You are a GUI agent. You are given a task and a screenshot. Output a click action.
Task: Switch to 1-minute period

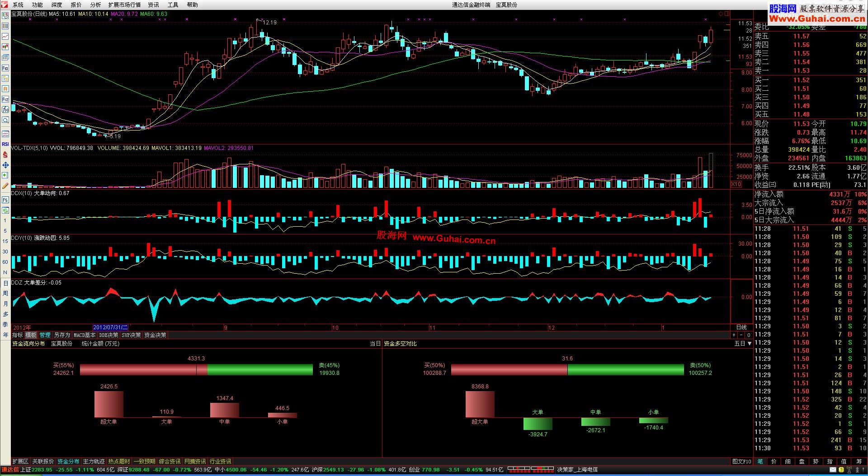point(5,220)
